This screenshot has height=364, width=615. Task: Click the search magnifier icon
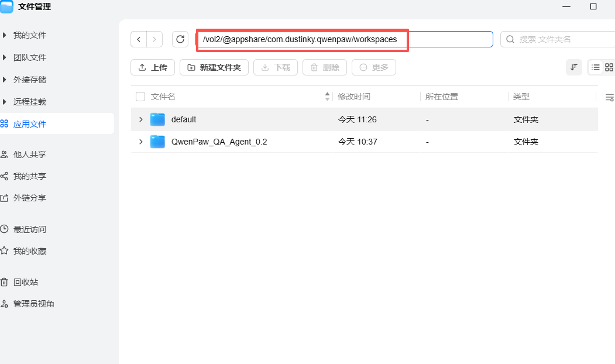point(510,39)
